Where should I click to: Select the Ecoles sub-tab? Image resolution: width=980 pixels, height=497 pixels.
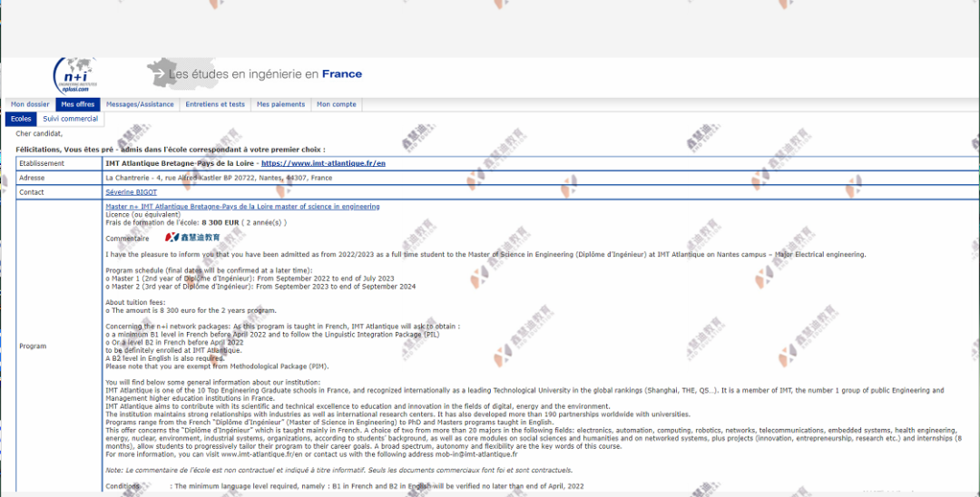click(21, 119)
